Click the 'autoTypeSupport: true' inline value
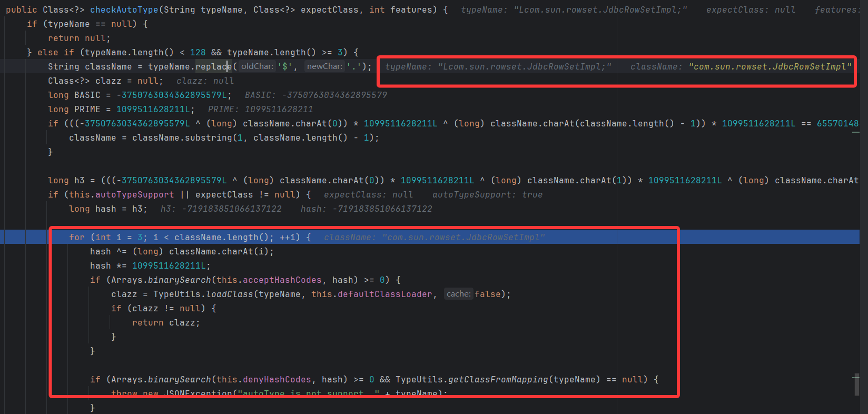The image size is (868, 414). tap(487, 195)
